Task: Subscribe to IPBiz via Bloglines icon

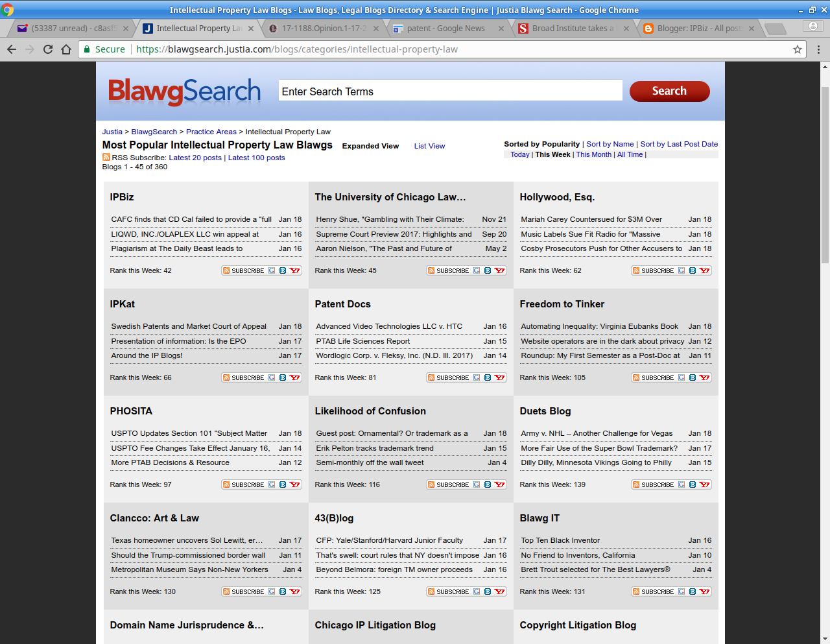Action: pyautogui.click(x=283, y=270)
